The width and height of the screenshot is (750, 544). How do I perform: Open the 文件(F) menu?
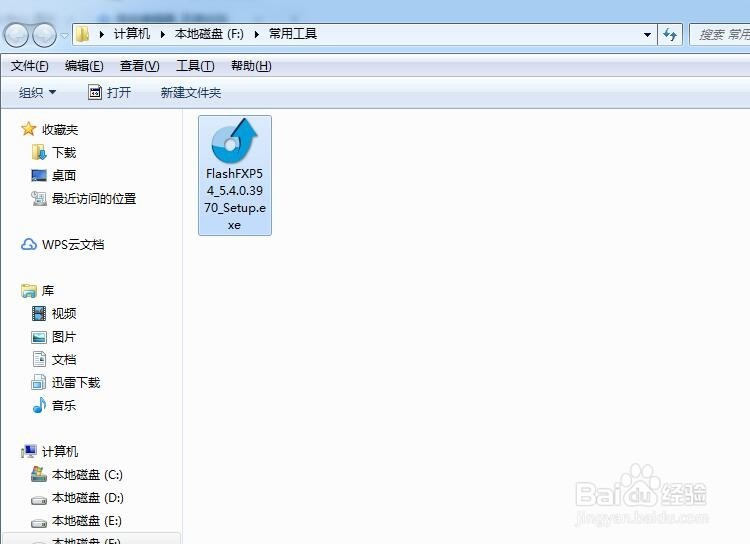(x=30, y=66)
